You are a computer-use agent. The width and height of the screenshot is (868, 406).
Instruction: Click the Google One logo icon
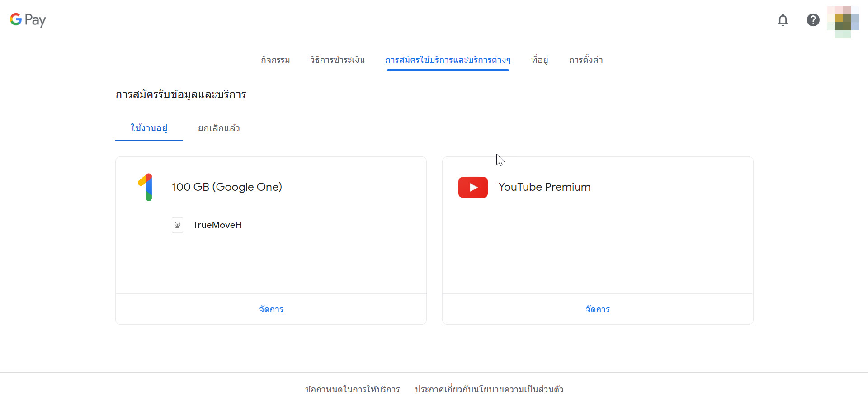(x=145, y=187)
